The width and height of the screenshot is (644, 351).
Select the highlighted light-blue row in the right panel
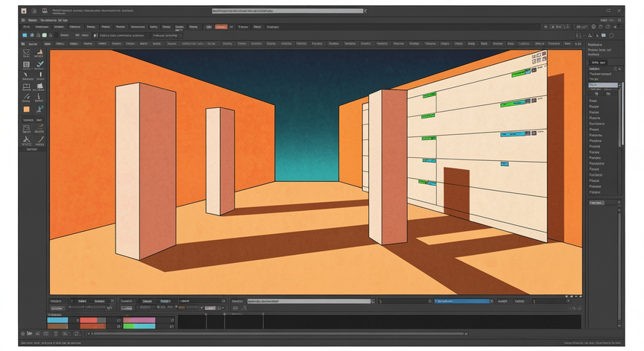pos(603,85)
